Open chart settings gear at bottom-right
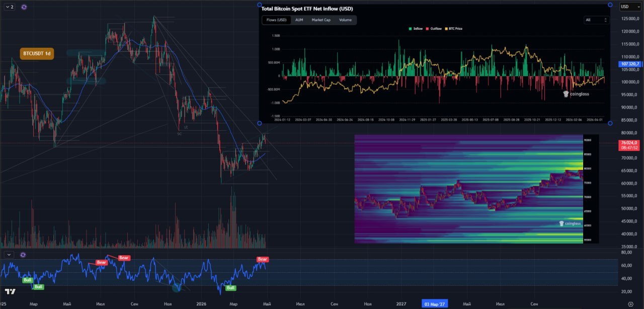 tap(630, 304)
